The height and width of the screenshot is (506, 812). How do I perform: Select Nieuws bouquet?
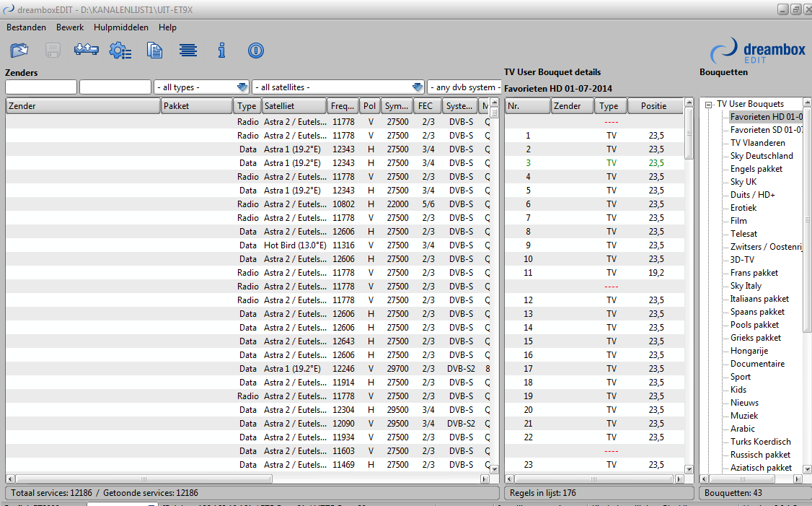[x=744, y=403]
